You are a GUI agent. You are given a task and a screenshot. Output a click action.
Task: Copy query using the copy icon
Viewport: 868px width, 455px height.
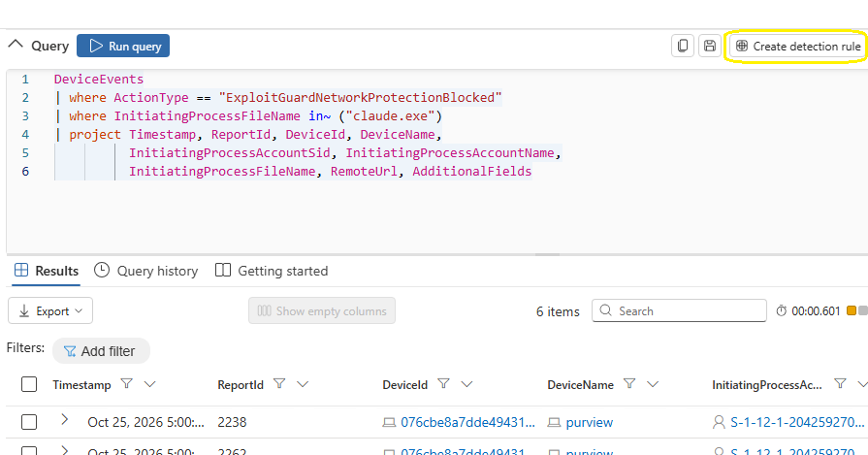pos(683,46)
